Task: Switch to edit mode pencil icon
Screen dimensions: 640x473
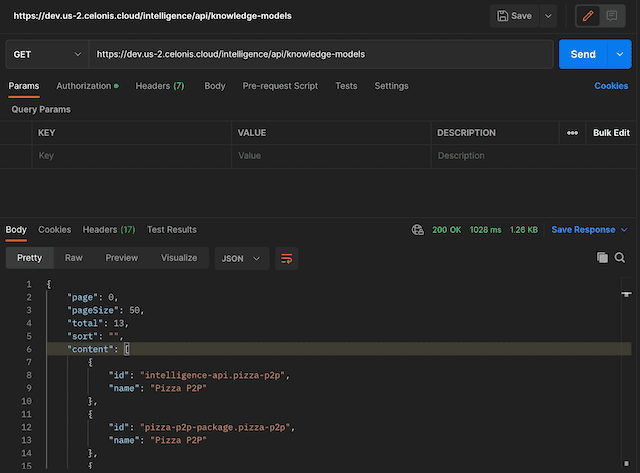Action: coord(587,16)
